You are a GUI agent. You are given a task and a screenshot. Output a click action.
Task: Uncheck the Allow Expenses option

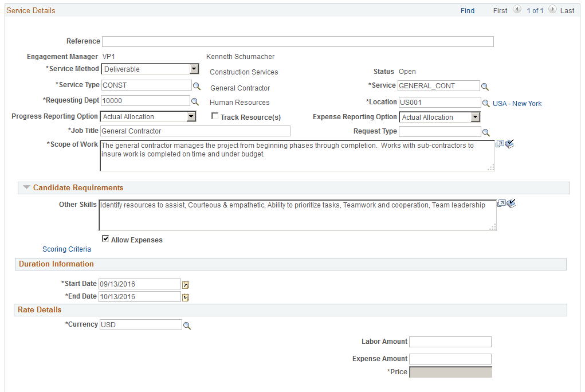click(x=105, y=238)
